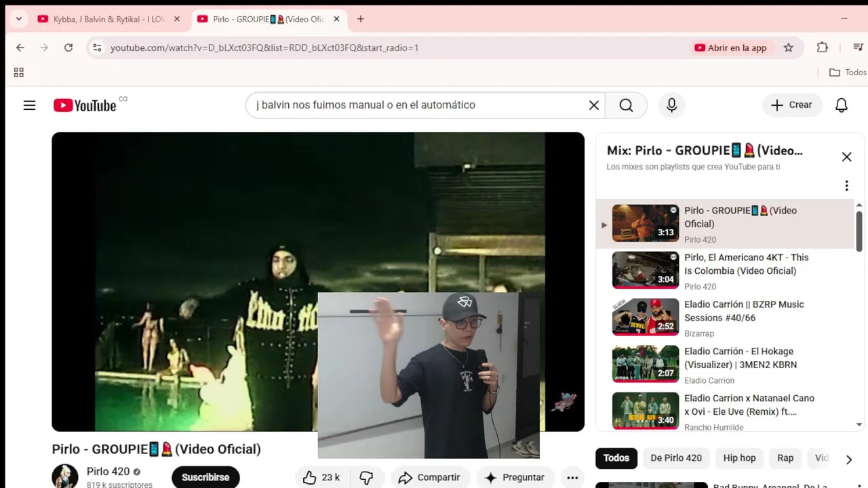
Task: Select the Rap filter chip
Action: (785, 458)
